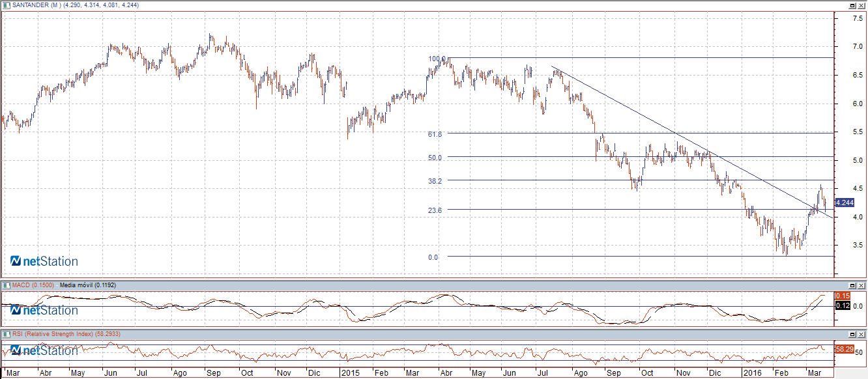Click the 7.5 price axis label
Screen dimensions: 868x379
pyautogui.click(x=858, y=18)
